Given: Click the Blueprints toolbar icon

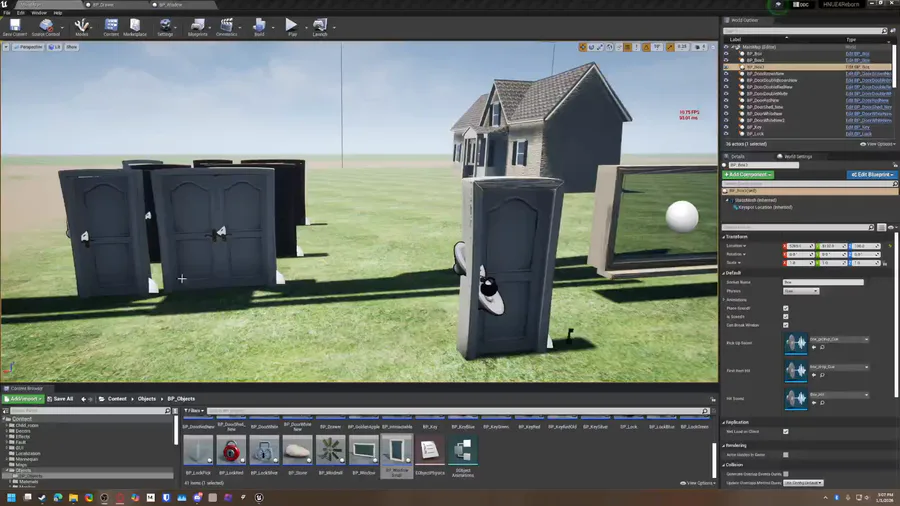Looking at the screenshot, I should point(197,26).
